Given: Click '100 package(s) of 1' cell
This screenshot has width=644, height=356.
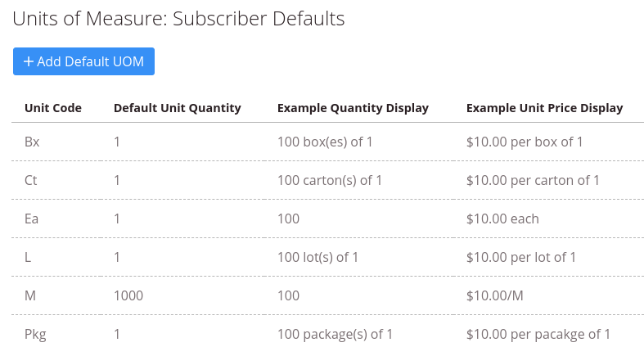Looking at the screenshot, I should pos(335,334).
